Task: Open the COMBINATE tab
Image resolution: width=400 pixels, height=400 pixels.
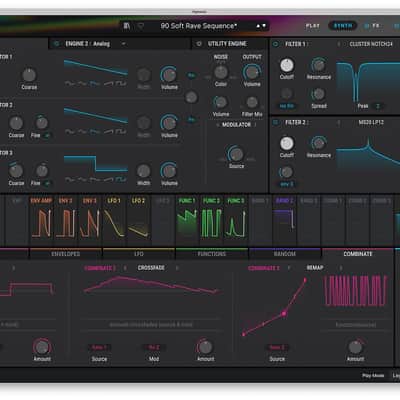Action: 358,254
